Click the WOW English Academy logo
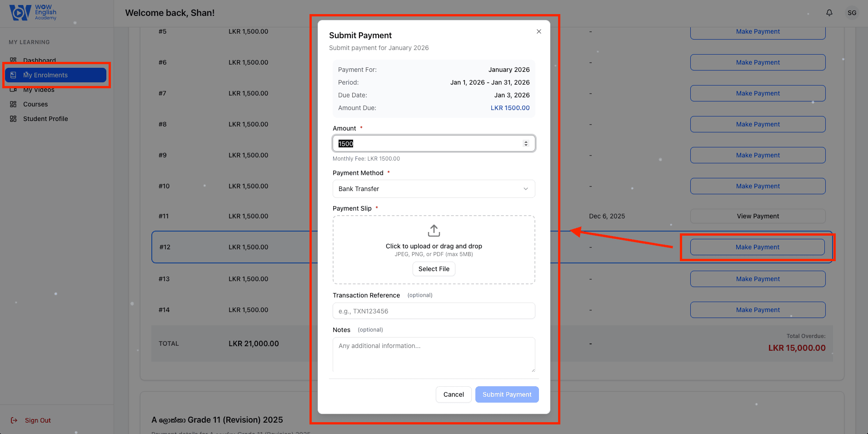The image size is (868, 434). click(x=32, y=13)
